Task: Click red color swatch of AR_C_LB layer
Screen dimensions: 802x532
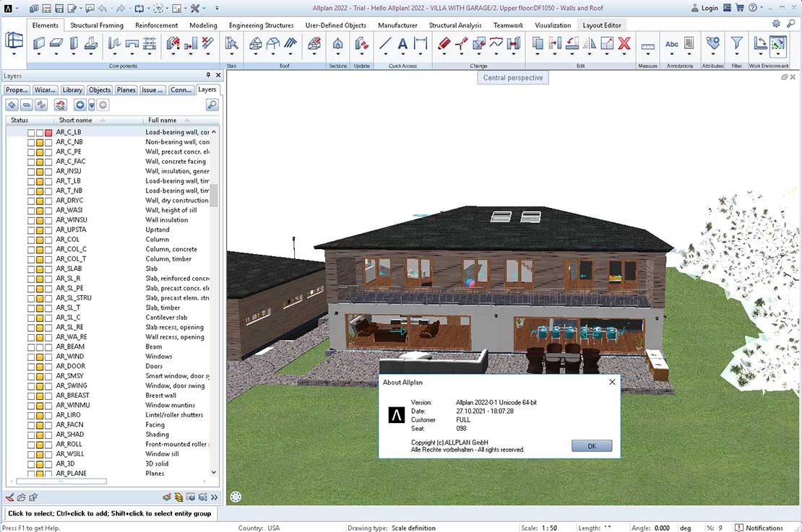Action: click(48, 133)
